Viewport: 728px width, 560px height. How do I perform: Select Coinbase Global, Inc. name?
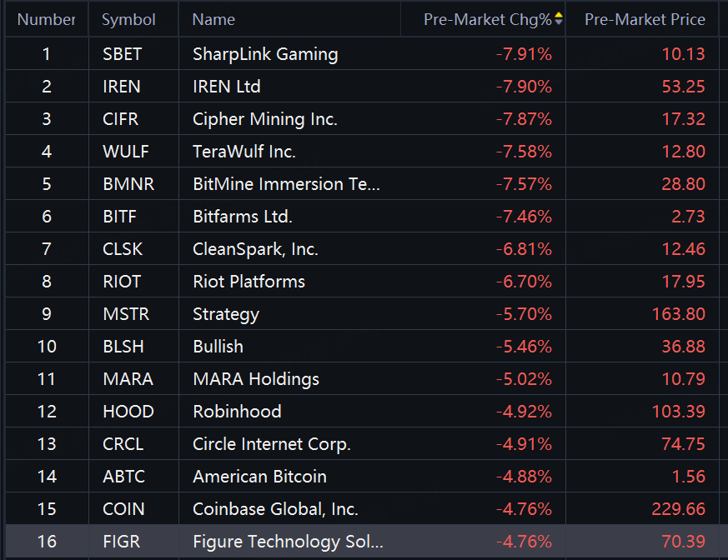pyautogui.click(x=275, y=509)
